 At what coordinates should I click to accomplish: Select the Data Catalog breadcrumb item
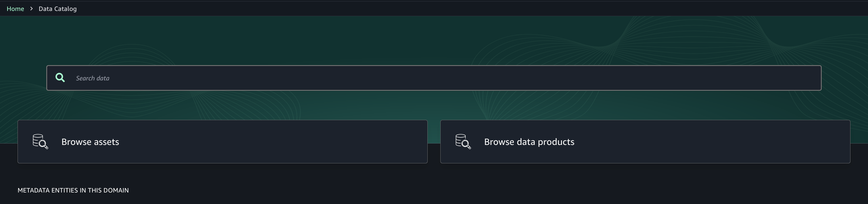click(57, 9)
